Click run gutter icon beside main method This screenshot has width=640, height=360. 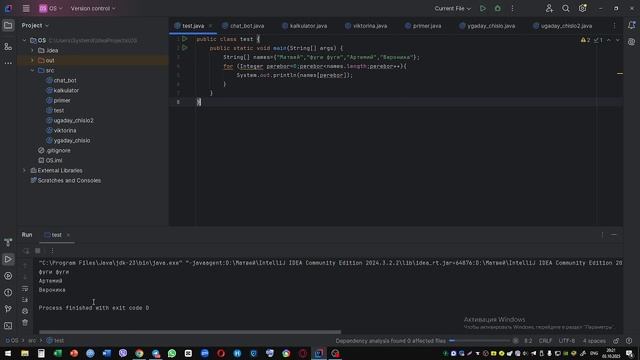184,48
